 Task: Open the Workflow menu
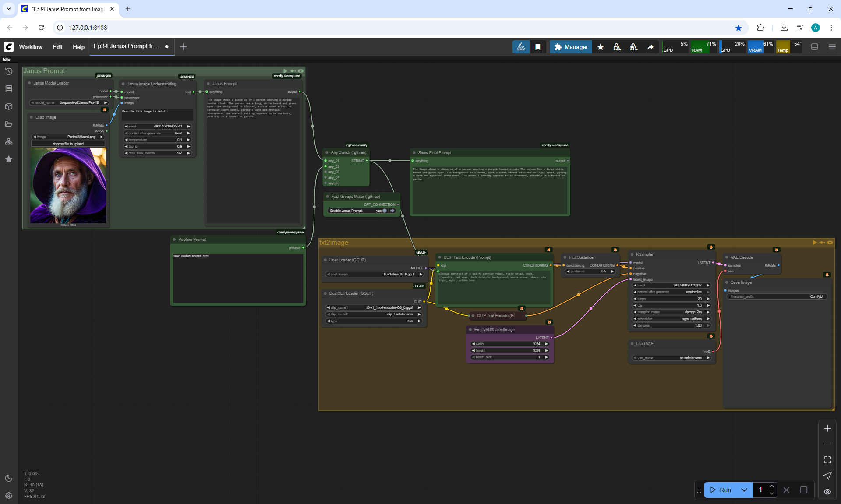(x=31, y=47)
